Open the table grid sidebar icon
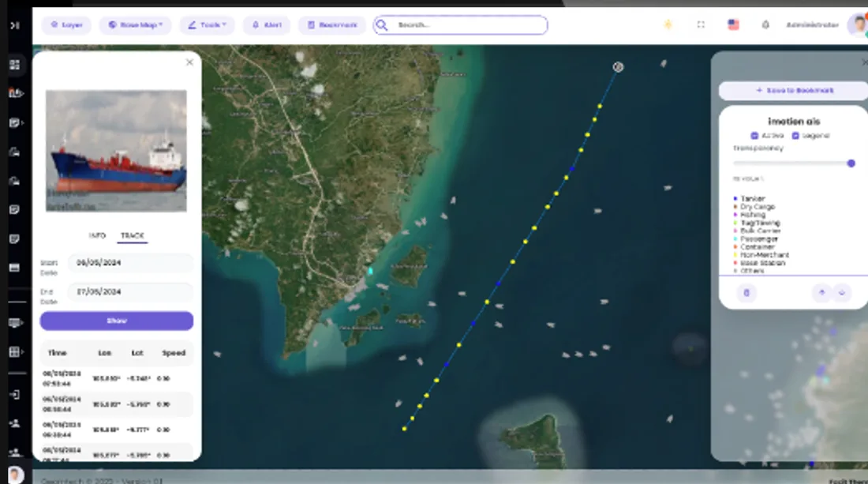The image size is (868, 484). [x=16, y=351]
